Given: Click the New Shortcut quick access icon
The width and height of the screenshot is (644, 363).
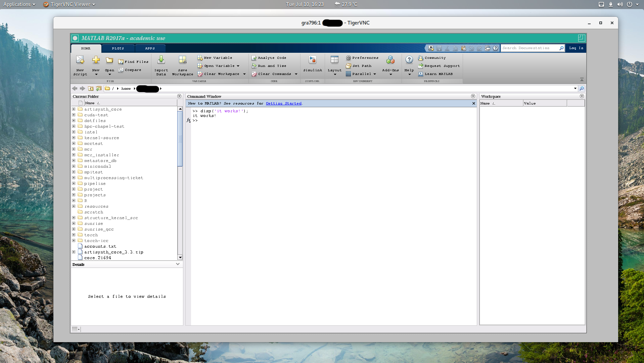Looking at the screenshot, I should [431, 48].
